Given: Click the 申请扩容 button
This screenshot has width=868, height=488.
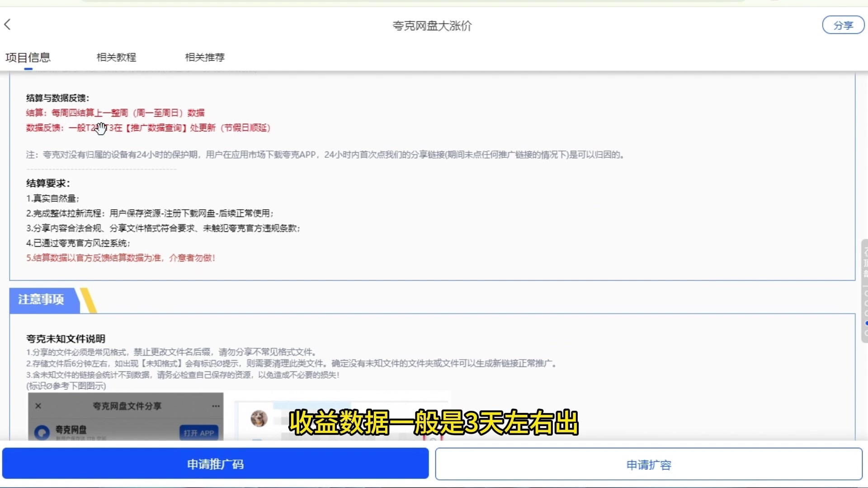Looking at the screenshot, I should (x=649, y=464).
